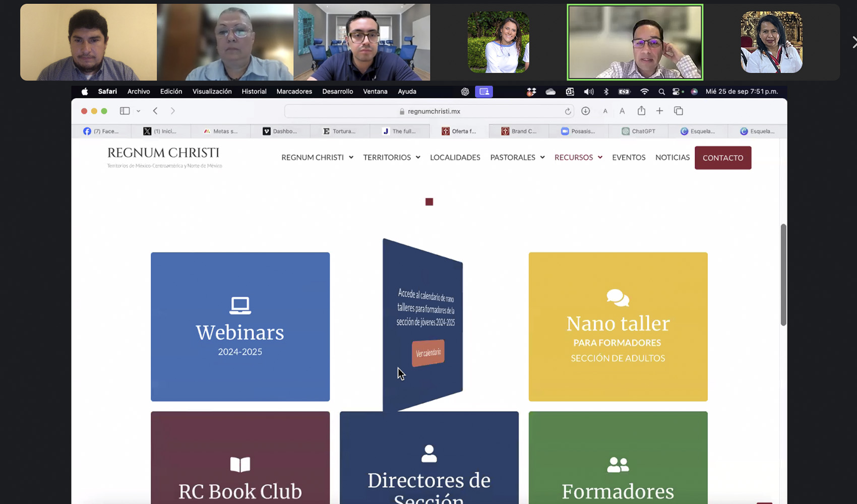Click the screen sharing menu bar icon
Image resolution: width=857 pixels, height=504 pixels.
tap(484, 91)
